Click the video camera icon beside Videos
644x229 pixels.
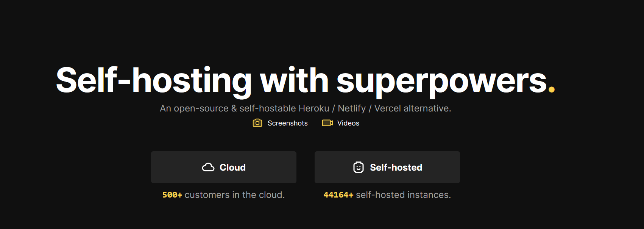tap(326, 123)
